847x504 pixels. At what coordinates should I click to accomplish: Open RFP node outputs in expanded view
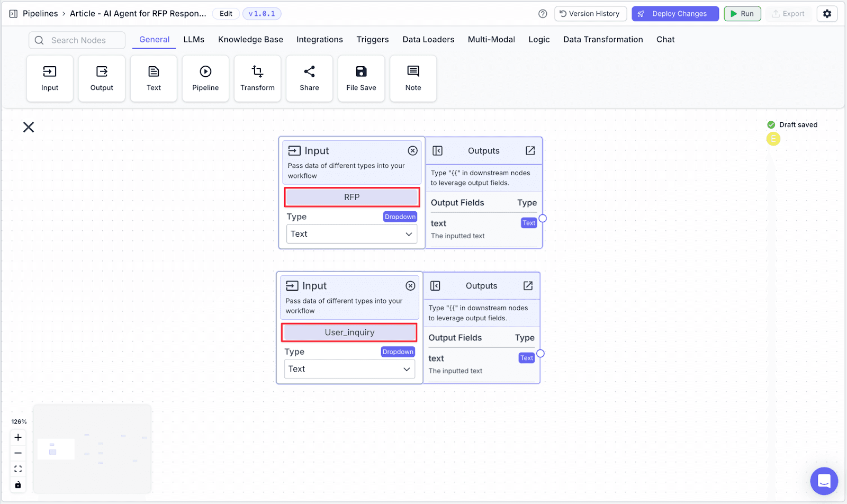tap(530, 151)
